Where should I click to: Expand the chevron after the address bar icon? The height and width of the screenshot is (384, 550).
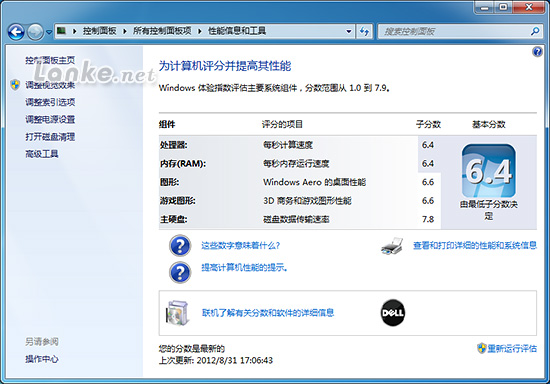(74, 31)
